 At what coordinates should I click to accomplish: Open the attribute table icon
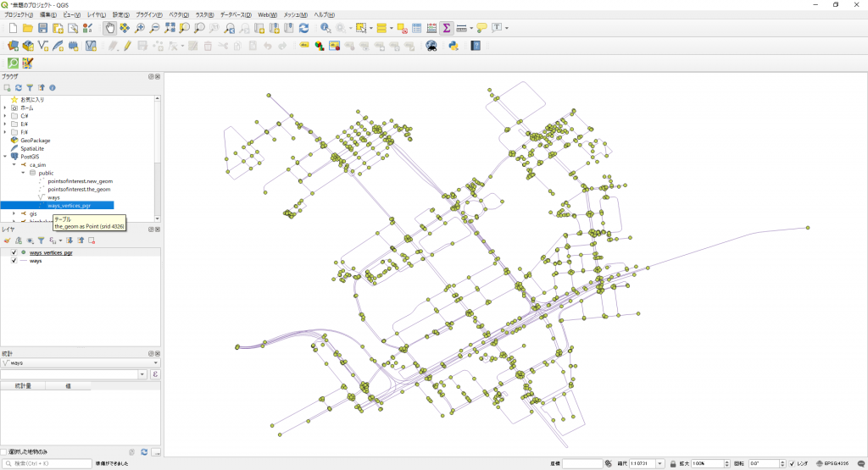click(x=417, y=28)
